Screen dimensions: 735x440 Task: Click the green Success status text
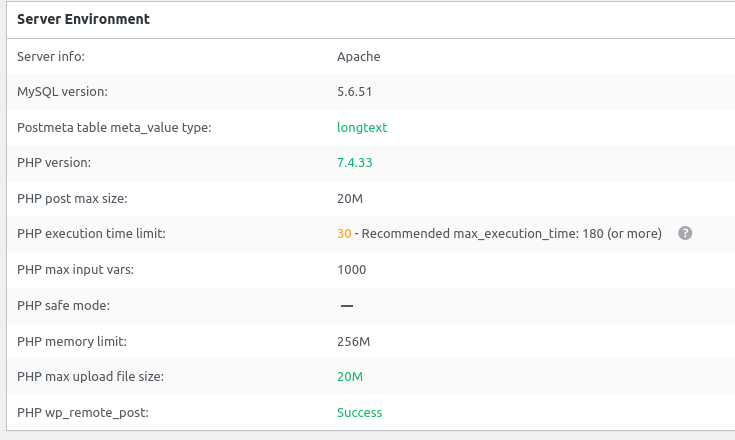point(360,413)
